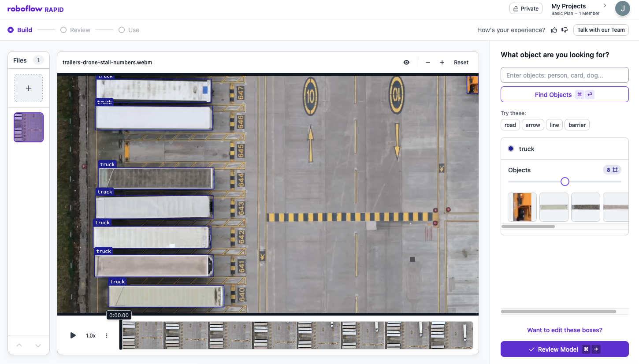The image size is (639, 364).
Task: Switch to the Use step
Action: (129, 30)
